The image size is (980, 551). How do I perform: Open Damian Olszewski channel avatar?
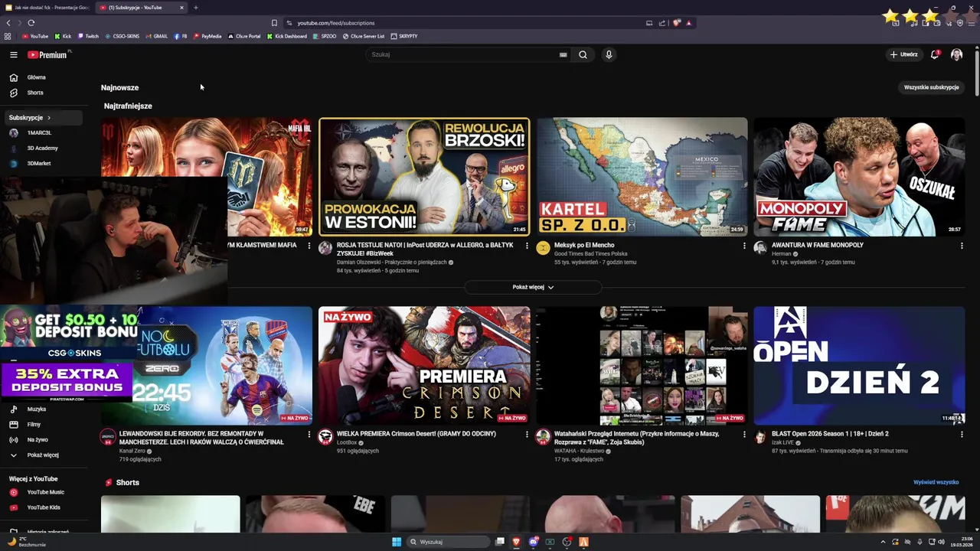click(325, 248)
